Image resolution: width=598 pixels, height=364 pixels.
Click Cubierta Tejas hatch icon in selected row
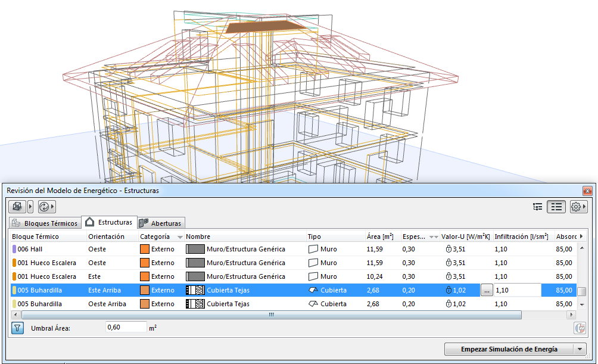pos(195,290)
